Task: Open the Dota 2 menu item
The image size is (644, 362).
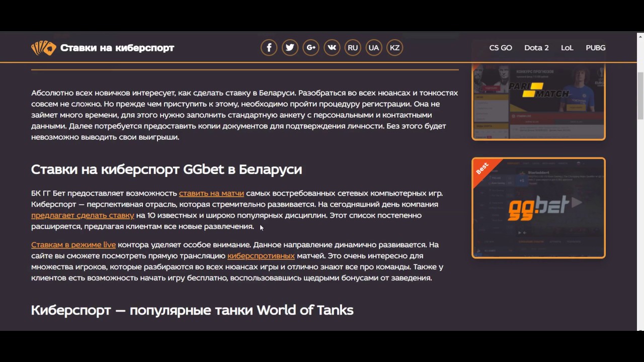Action: click(536, 48)
